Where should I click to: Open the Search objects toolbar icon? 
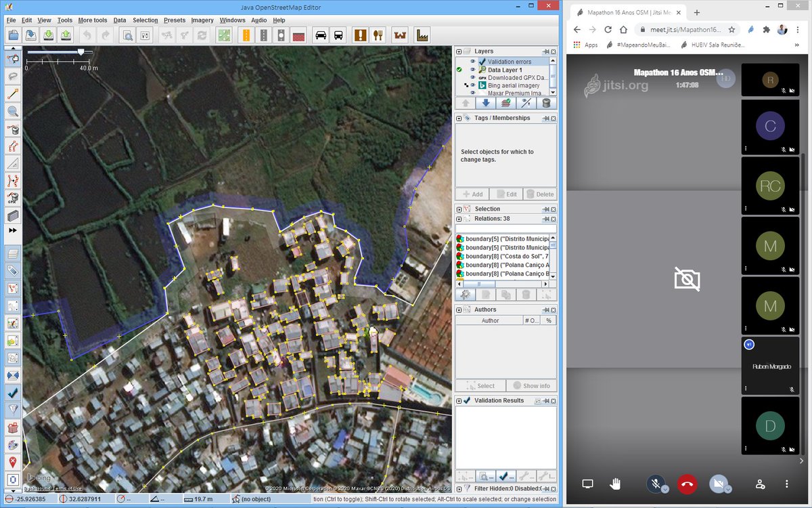click(x=127, y=35)
